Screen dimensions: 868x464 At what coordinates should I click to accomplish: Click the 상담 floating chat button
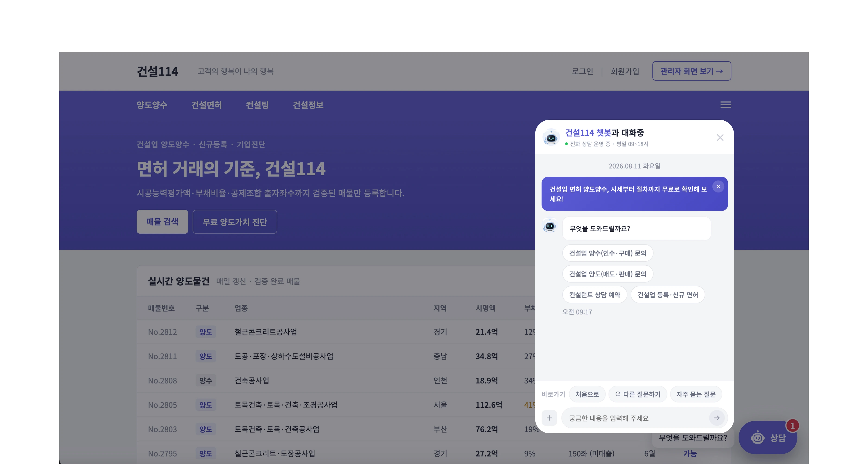pyautogui.click(x=768, y=438)
